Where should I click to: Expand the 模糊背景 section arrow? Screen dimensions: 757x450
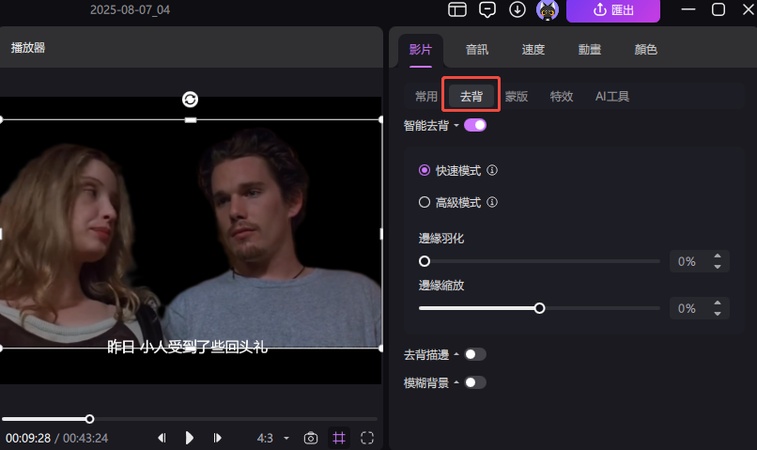click(x=456, y=383)
